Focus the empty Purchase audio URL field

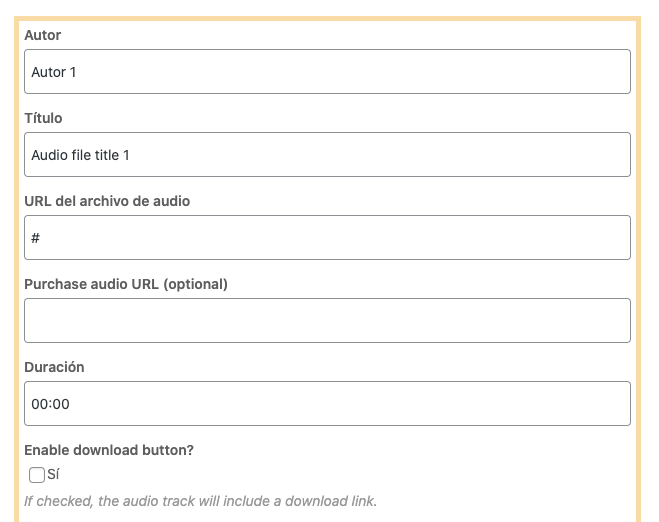coord(327,321)
